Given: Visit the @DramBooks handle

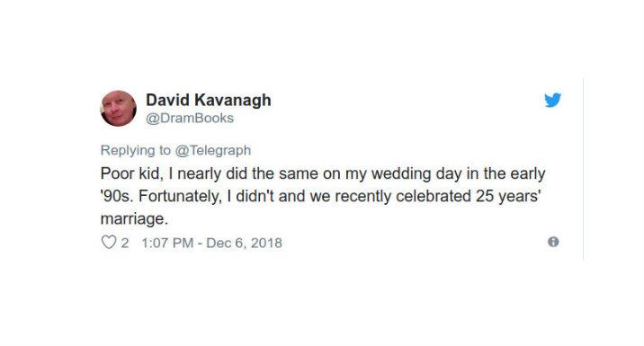Looking at the screenshot, I should click(190, 119).
